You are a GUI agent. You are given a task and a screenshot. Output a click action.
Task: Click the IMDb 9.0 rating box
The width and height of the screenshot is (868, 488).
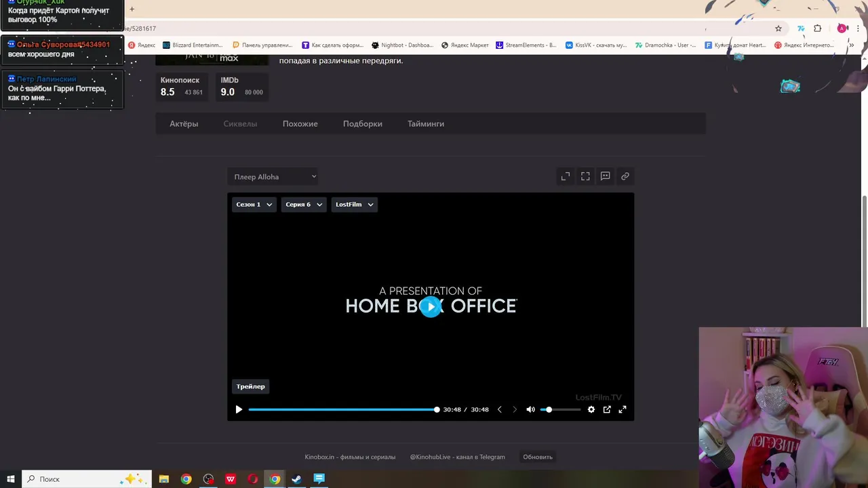point(242,87)
